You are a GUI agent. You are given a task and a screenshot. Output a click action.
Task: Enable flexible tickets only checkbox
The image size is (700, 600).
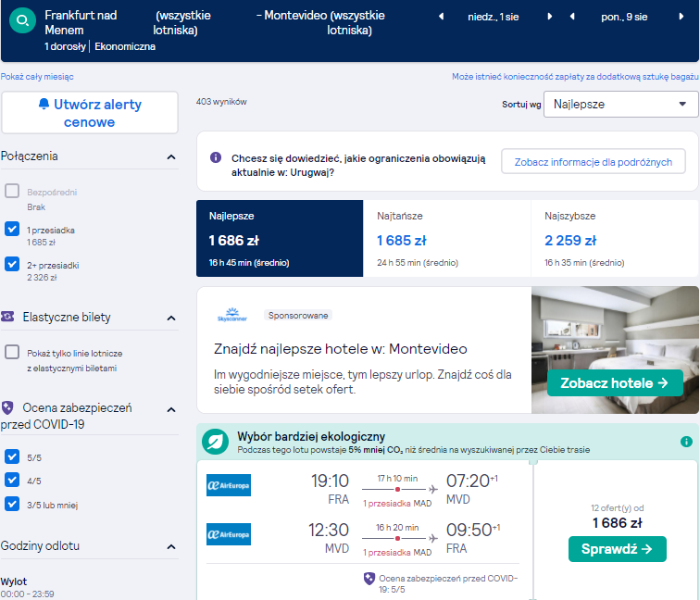(12, 352)
